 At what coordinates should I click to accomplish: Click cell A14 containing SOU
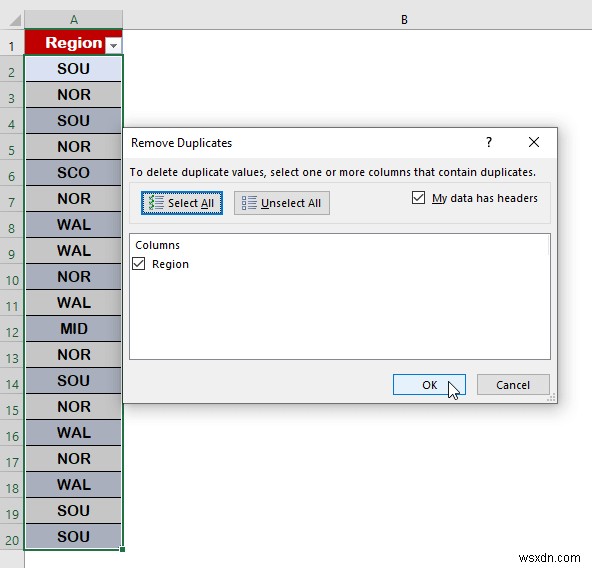pos(74,381)
